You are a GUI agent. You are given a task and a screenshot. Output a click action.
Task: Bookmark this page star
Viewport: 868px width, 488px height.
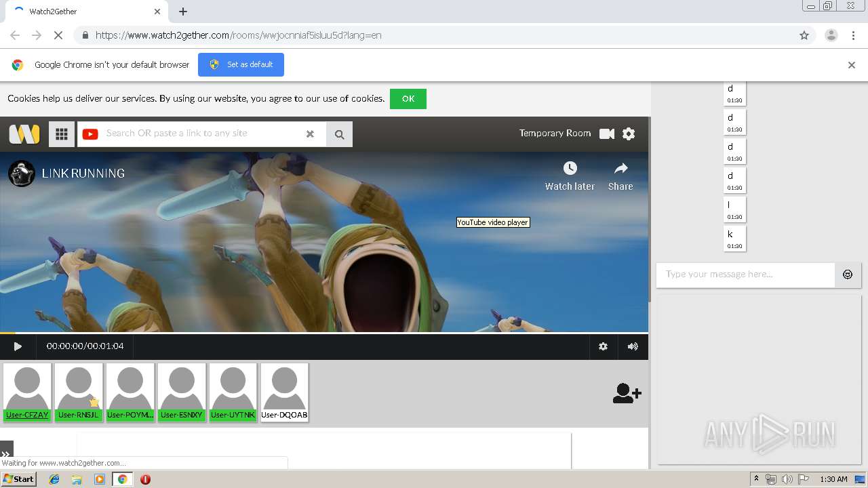pos(804,35)
